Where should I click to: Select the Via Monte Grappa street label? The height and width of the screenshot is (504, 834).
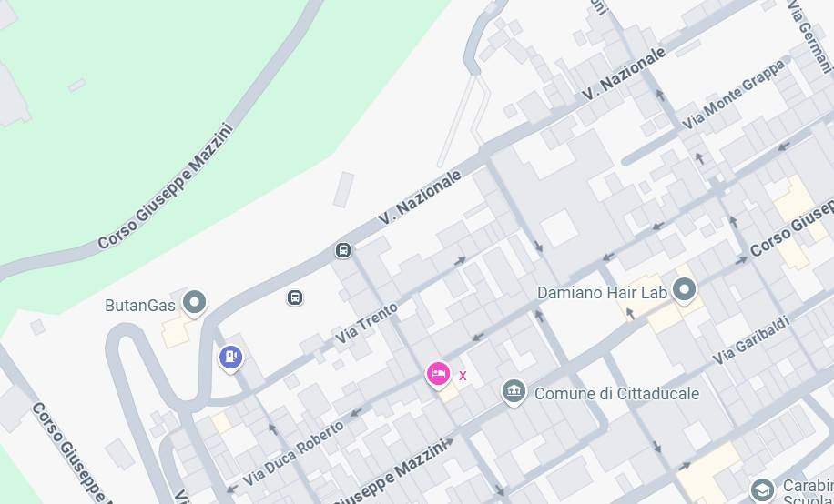733,95
